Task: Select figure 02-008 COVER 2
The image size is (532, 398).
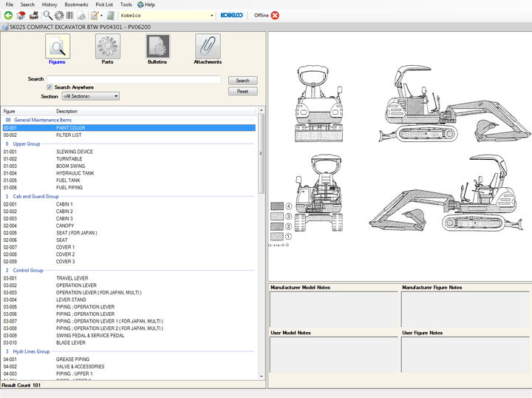Action: pos(129,254)
